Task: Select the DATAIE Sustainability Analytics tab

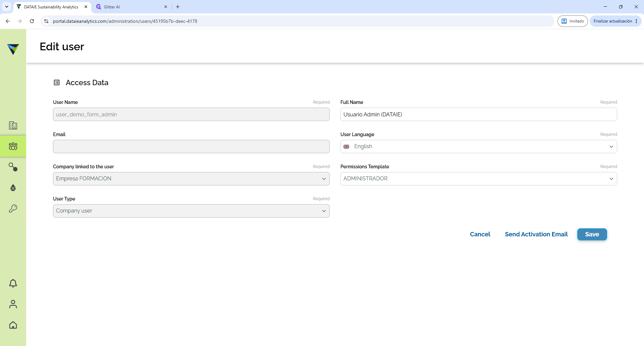Action: coord(52,7)
